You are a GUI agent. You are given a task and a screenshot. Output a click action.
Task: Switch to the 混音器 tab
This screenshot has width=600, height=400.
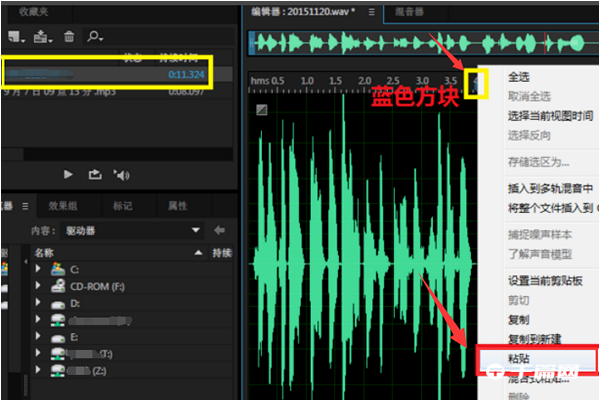pyautogui.click(x=409, y=12)
